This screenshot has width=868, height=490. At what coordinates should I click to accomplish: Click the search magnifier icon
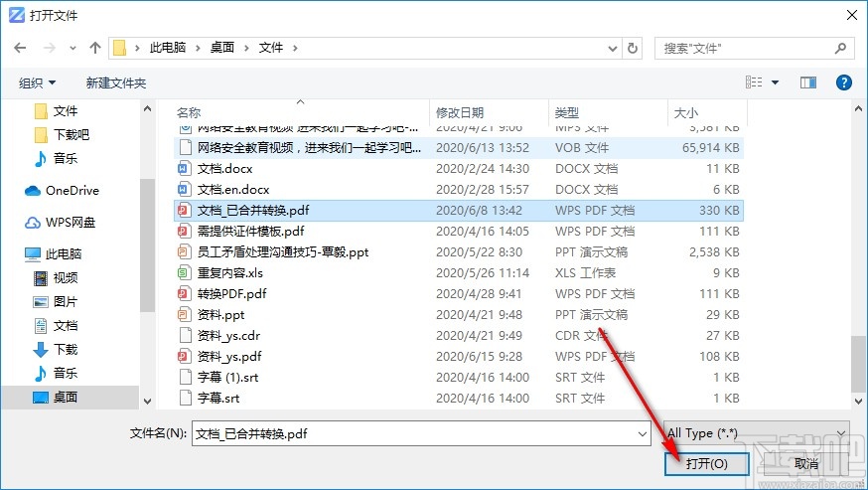840,49
